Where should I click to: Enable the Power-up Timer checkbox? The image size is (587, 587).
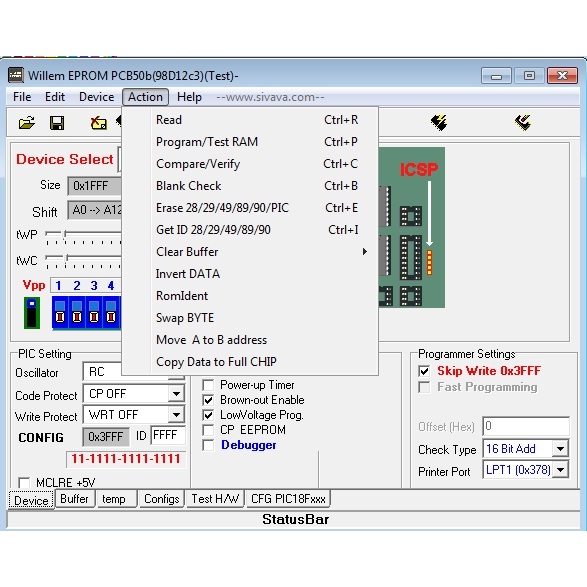click(x=208, y=385)
